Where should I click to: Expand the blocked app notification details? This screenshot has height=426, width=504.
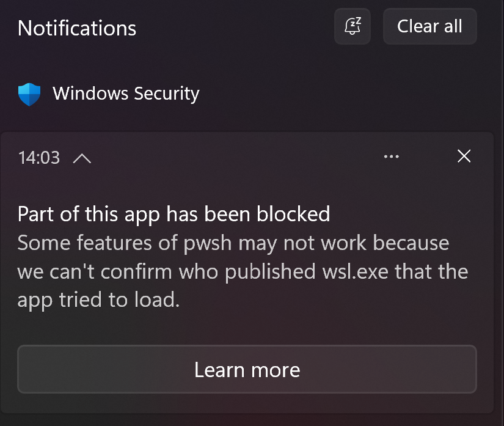[83, 158]
